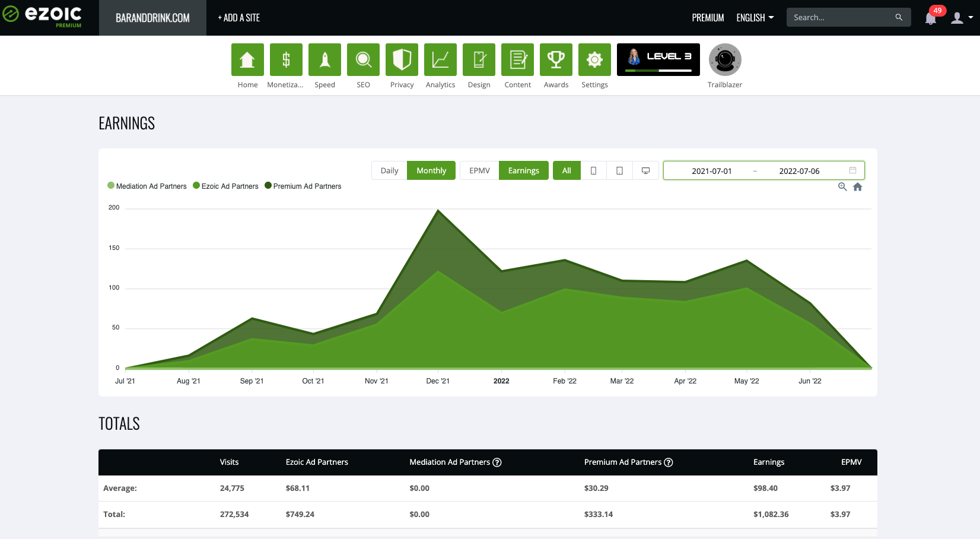Open the user account profile icon
The height and width of the screenshot is (539, 980).
point(957,18)
